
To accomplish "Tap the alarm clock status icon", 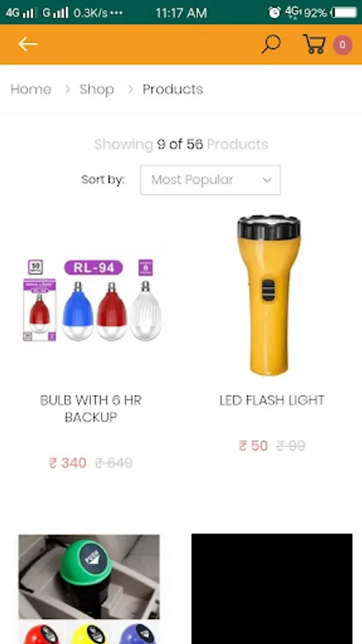I will point(274,12).
